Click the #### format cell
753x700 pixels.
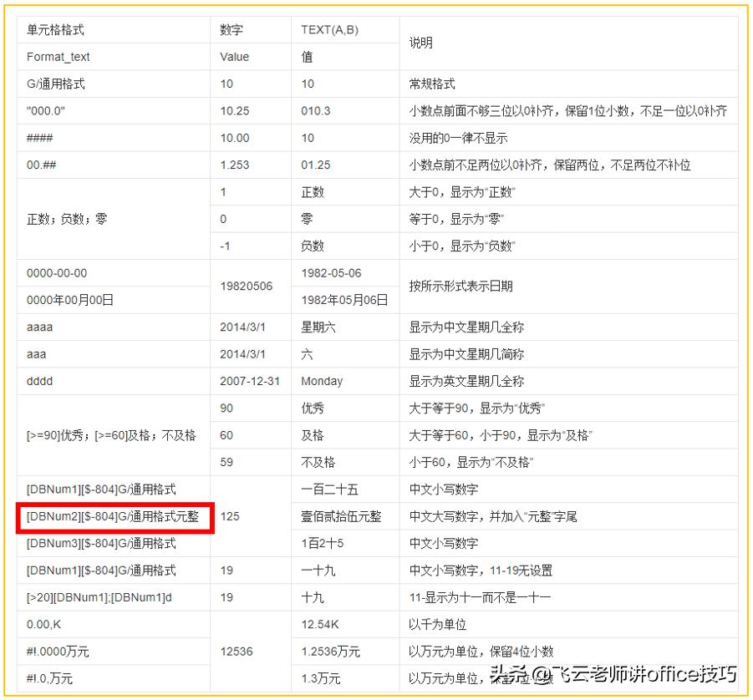38,138
